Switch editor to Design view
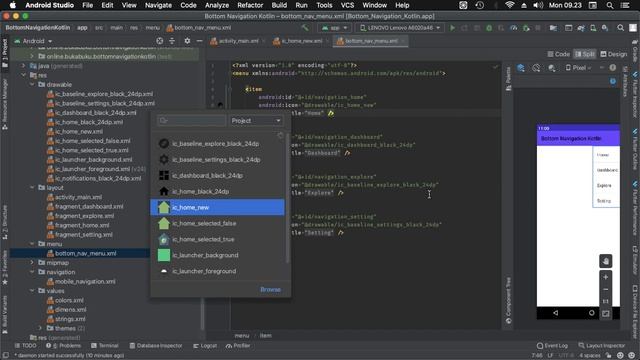 (x=613, y=54)
